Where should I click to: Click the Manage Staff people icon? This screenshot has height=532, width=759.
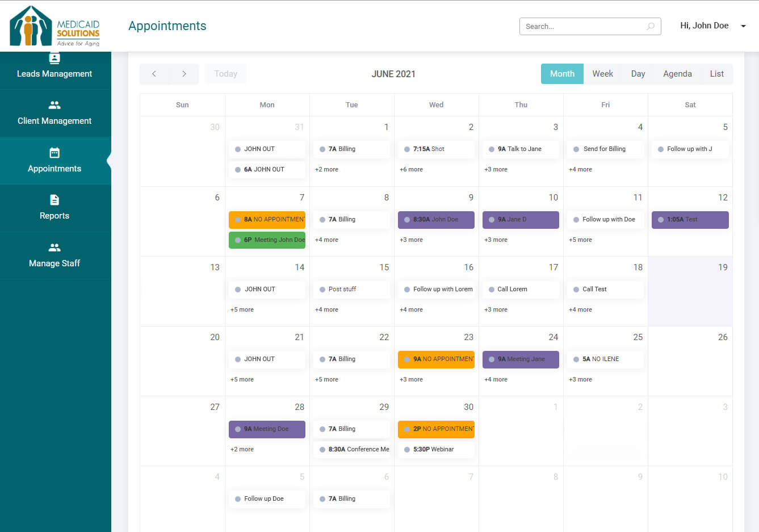pyautogui.click(x=54, y=248)
